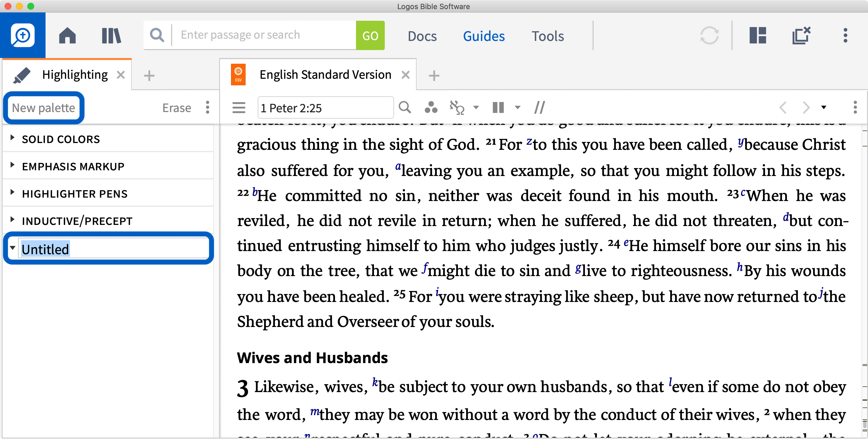Go to the Home page icon

[x=67, y=35]
